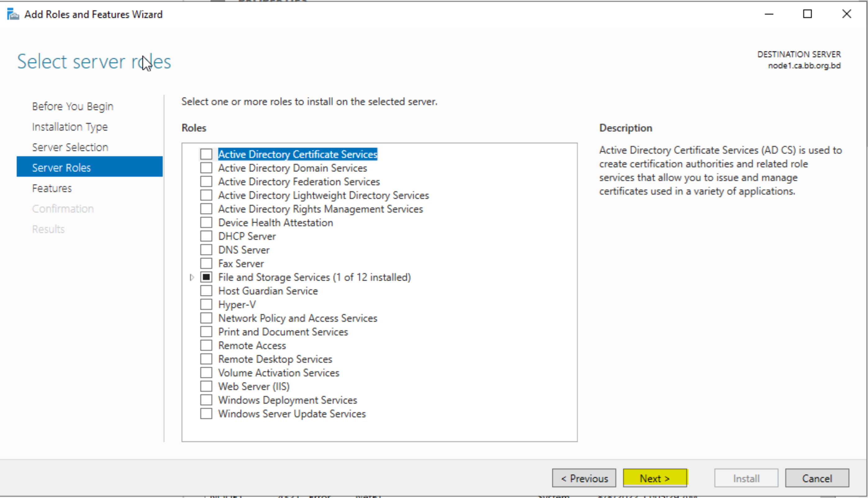Enable Remote Desktop Services checkbox

click(206, 359)
